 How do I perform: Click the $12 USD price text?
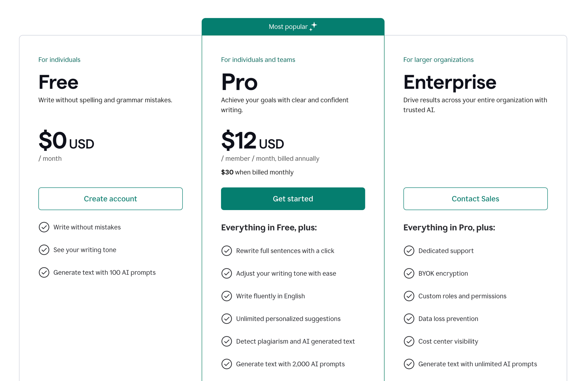[x=252, y=141]
